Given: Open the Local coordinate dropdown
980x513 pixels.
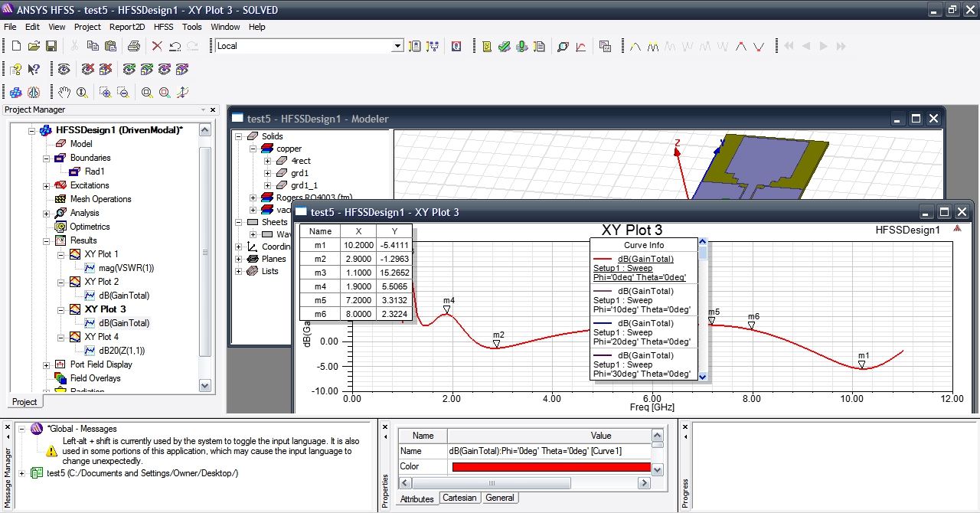Looking at the screenshot, I should click(397, 46).
